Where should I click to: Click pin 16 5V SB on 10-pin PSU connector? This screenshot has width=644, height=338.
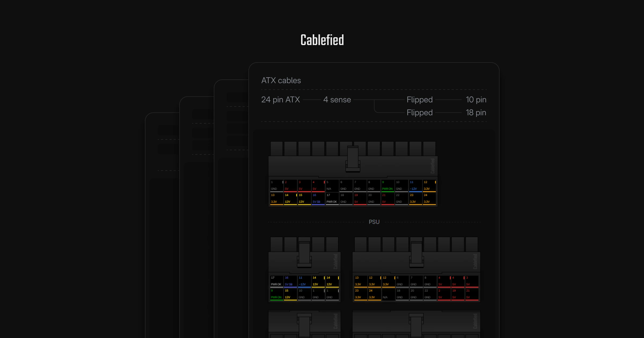coord(291,281)
